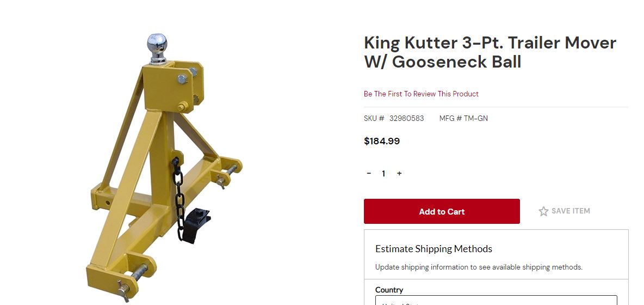
Task: Open Be The First To Review link
Action: pos(421,94)
